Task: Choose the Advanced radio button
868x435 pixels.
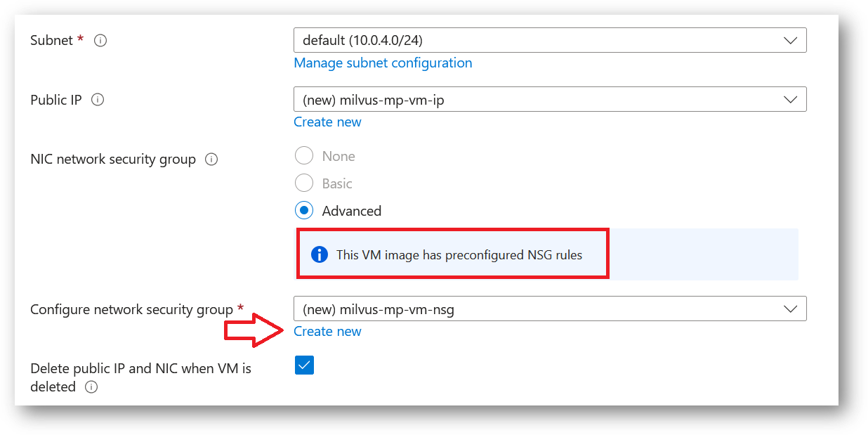Action: click(x=304, y=211)
